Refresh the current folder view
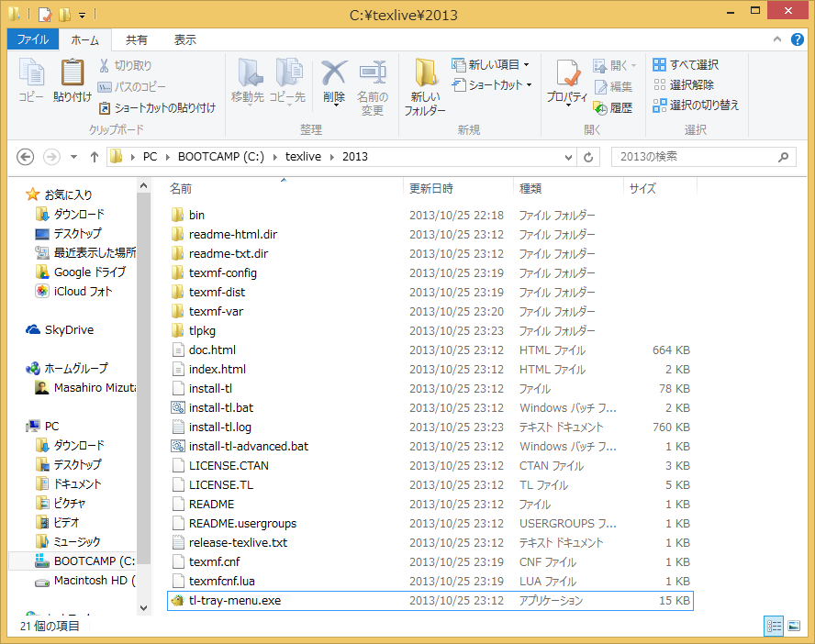Viewport: 815px width, 644px height. (x=588, y=157)
